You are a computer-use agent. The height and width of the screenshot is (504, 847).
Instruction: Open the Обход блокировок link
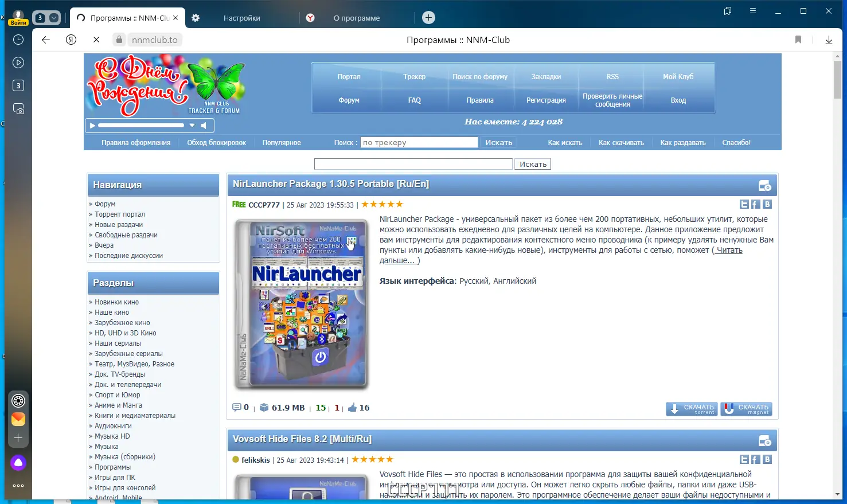pyautogui.click(x=216, y=143)
